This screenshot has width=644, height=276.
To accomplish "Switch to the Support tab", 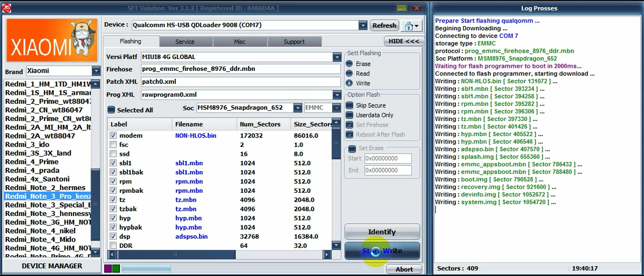I will (294, 42).
